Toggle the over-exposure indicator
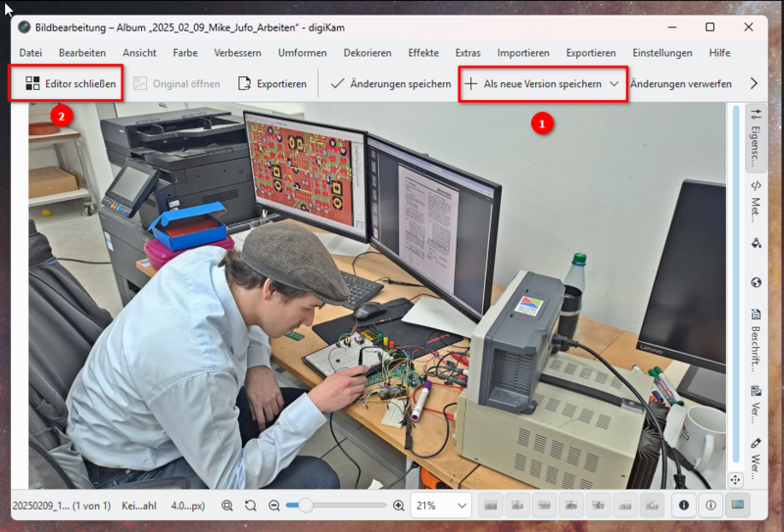 click(x=710, y=506)
